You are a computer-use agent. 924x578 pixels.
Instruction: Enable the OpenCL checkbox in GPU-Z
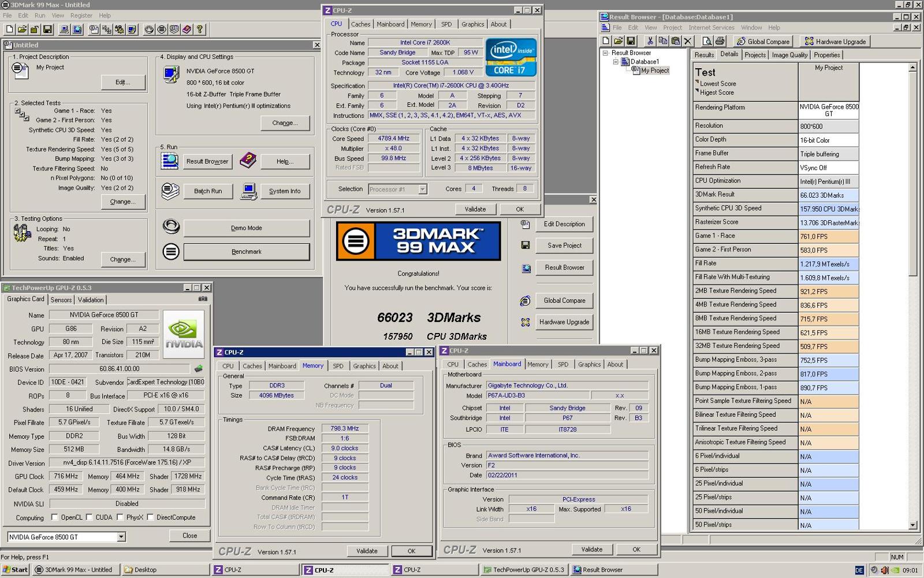tap(55, 517)
